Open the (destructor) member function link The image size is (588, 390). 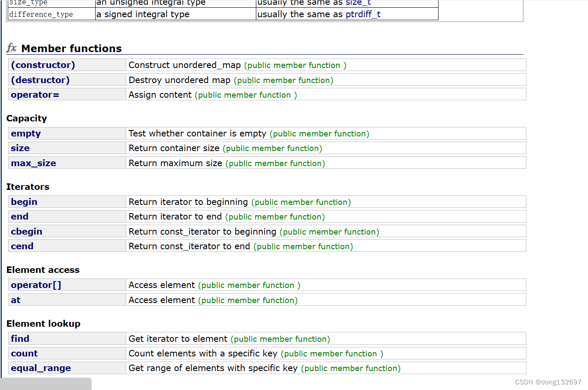click(40, 80)
